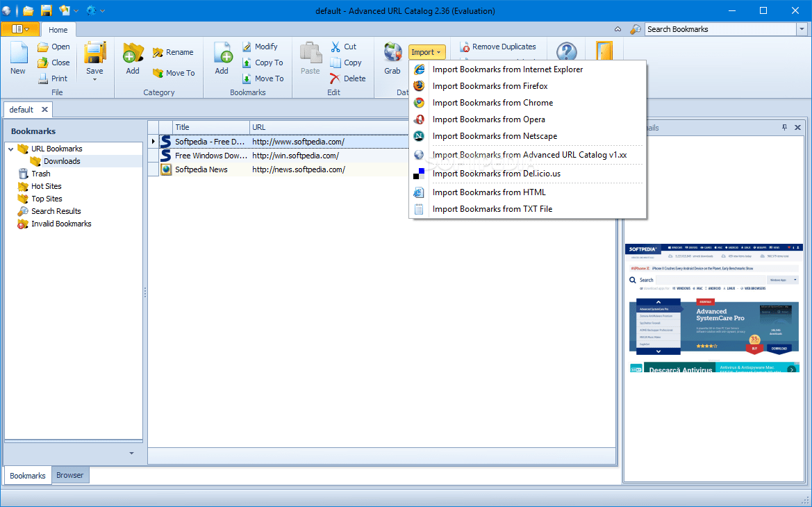Image resolution: width=812 pixels, height=507 pixels.
Task: Switch to the Browser tab
Action: (x=69, y=475)
